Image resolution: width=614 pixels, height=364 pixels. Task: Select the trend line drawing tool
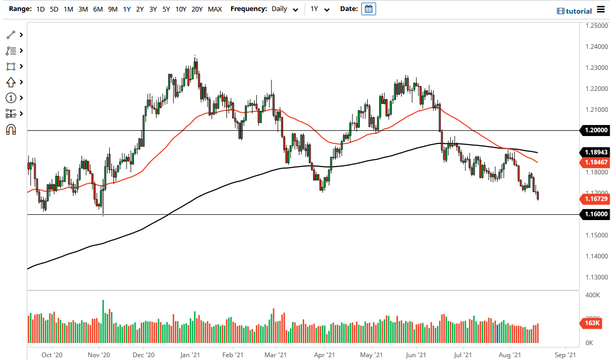10,34
